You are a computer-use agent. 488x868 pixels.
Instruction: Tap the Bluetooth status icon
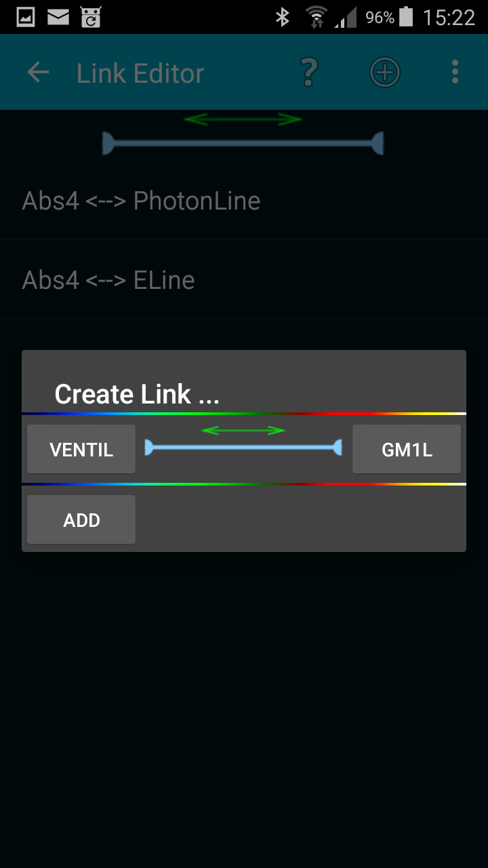[283, 18]
